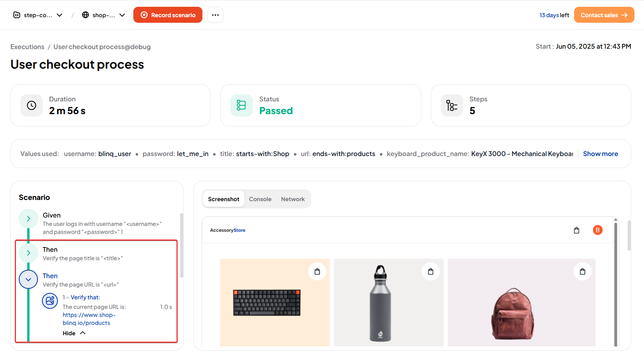
Task: Switch to the Console tab
Action: (x=260, y=199)
